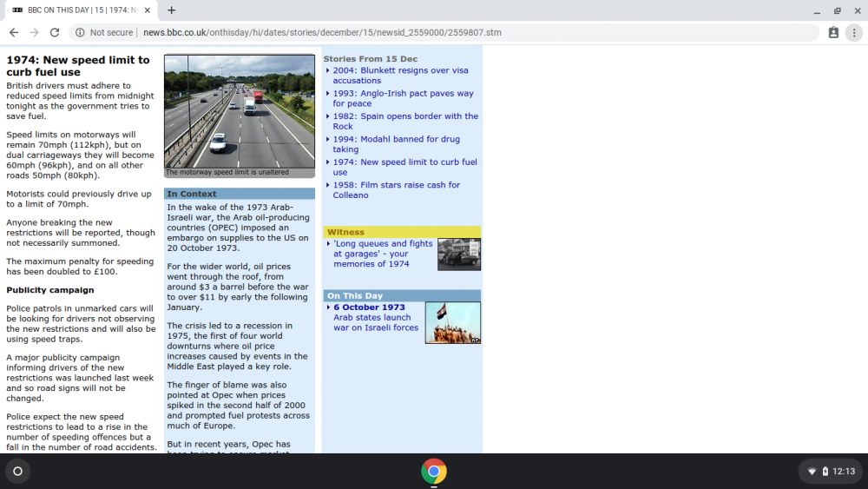Open the 12:13 clock status area

[x=844, y=472]
